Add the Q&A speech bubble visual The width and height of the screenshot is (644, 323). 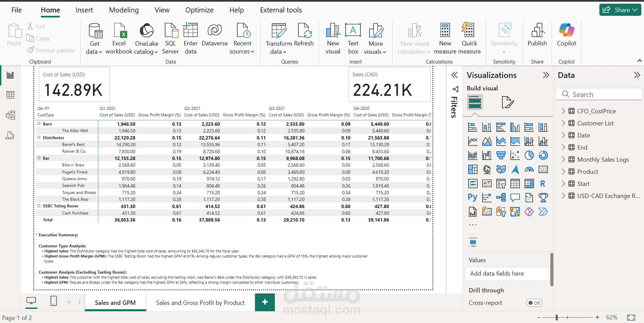(x=515, y=198)
